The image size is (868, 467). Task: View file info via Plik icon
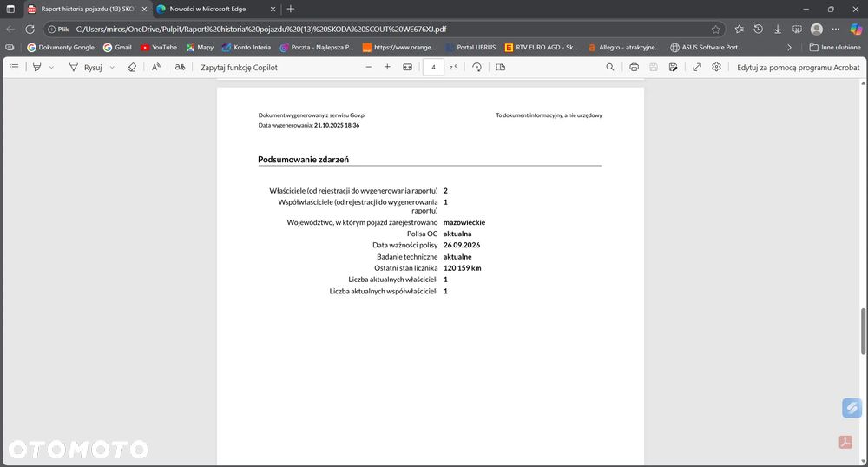[x=57, y=30]
